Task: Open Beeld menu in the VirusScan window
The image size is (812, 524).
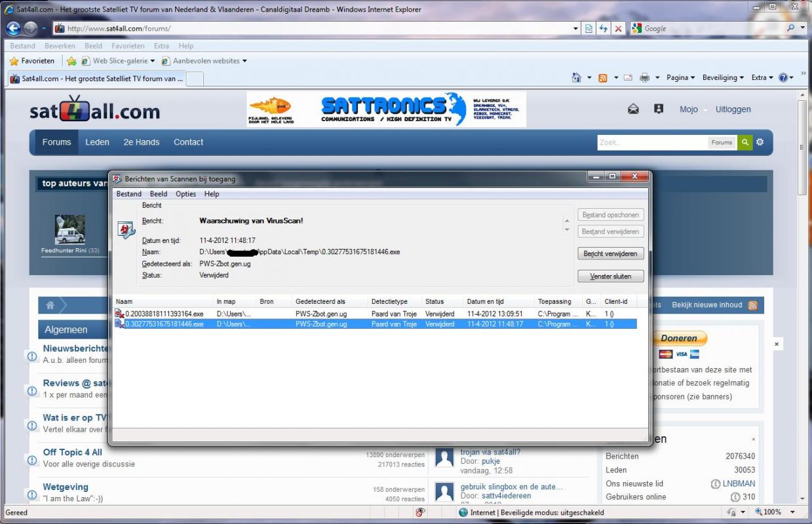Action: tap(159, 194)
